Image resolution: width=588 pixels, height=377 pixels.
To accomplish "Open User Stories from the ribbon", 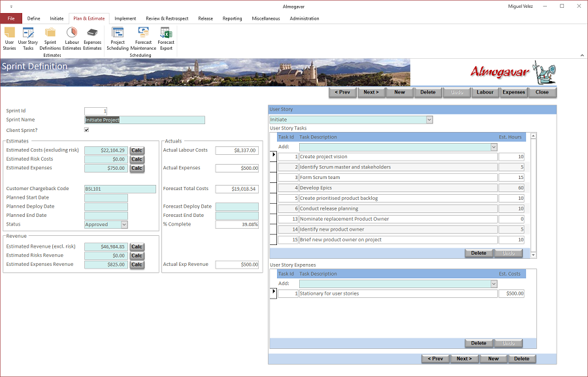I will (x=9, y=39).
